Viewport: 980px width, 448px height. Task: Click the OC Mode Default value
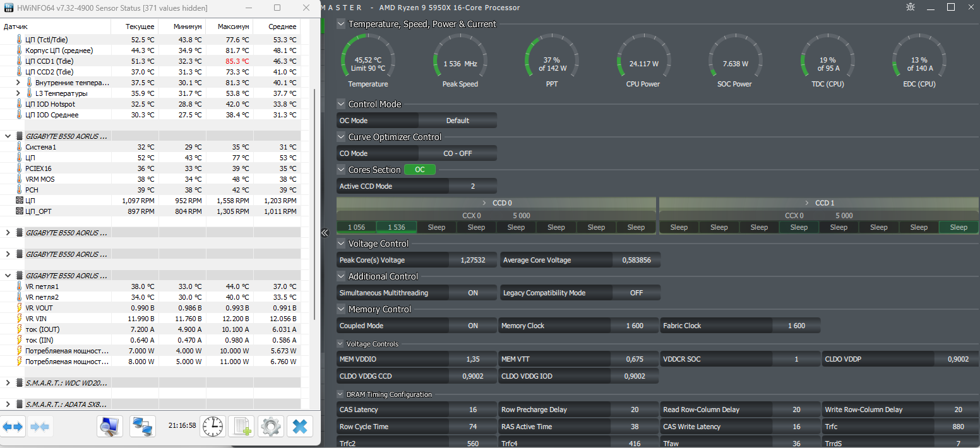point(458,121)
